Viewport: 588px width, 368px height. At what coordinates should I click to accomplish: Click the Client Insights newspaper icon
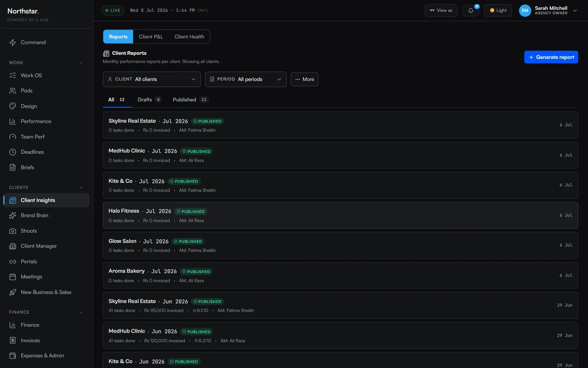tap(12, 200)
